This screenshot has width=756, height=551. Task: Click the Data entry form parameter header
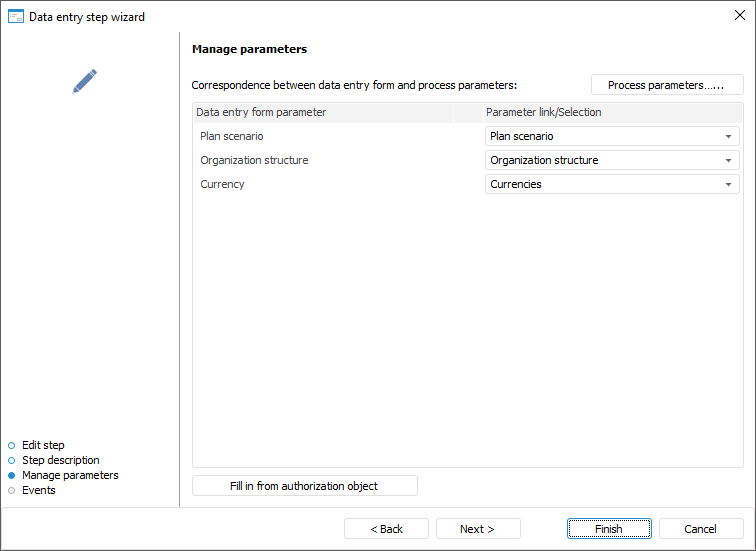[261, 112]
